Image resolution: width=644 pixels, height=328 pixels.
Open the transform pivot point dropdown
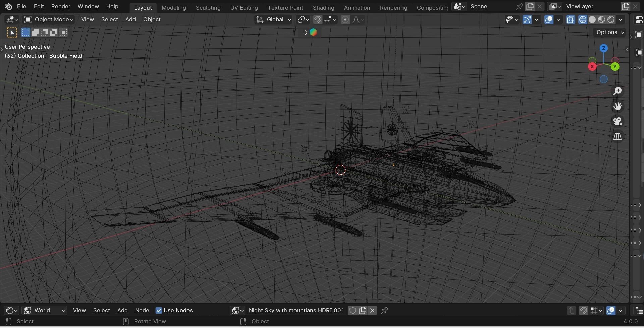[303, 19]
